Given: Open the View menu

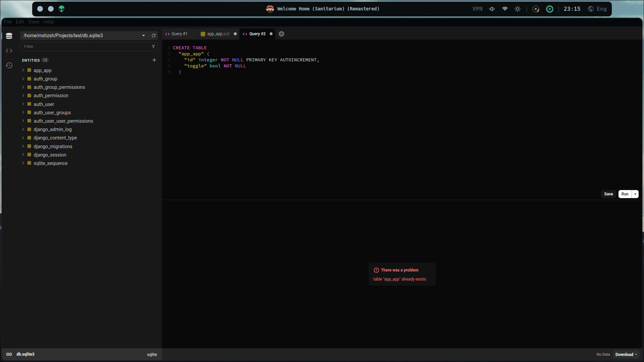Looking at the screenshot, I should pyautogui.click(x=34, y=22).
